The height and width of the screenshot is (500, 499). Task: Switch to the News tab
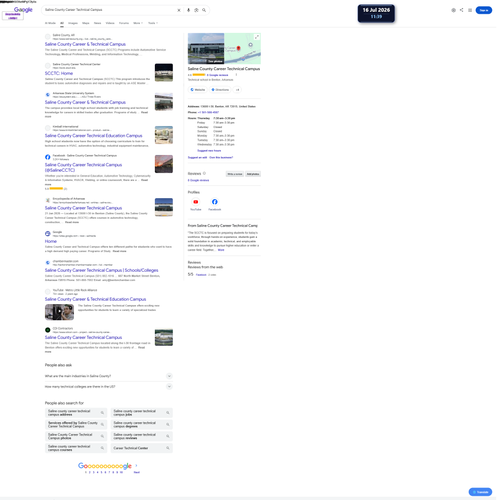97,23
